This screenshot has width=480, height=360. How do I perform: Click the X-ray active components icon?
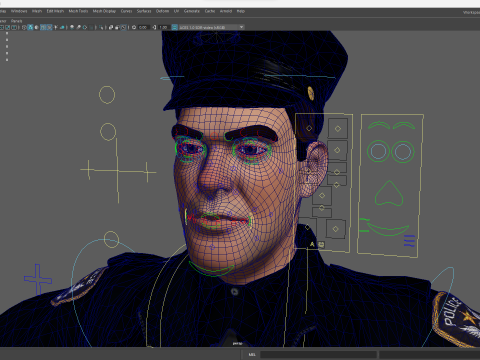(x=117, y=27)
